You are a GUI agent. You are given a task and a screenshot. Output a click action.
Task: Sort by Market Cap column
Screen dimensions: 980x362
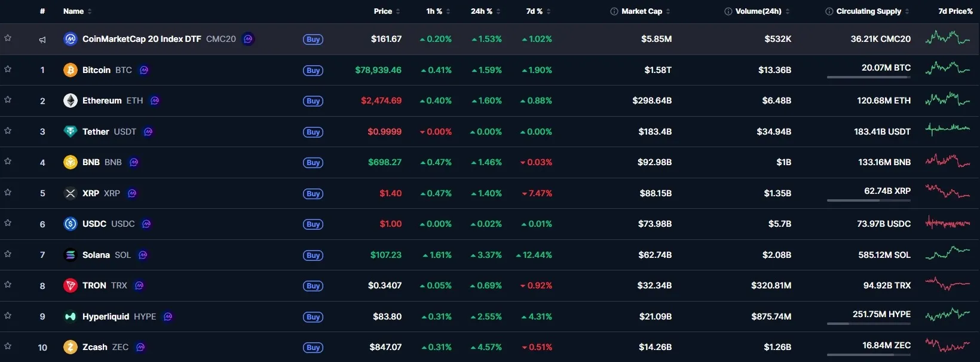[x=645, y=11]
